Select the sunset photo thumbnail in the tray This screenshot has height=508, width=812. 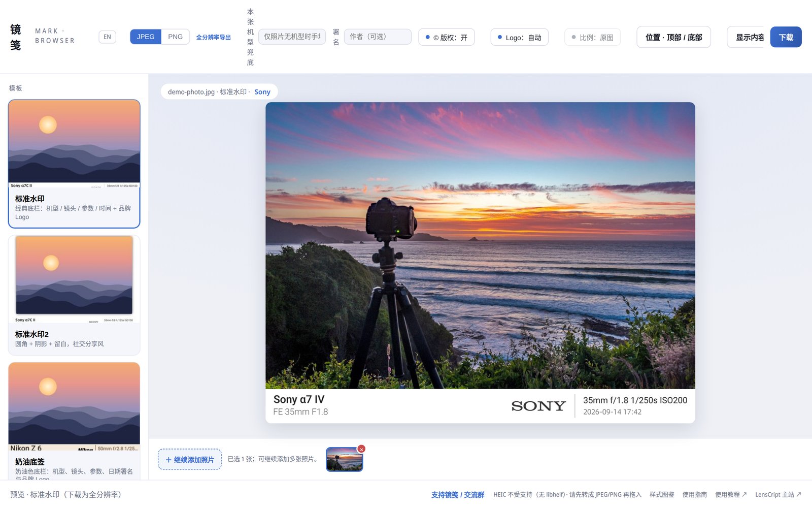click(345, 459)
